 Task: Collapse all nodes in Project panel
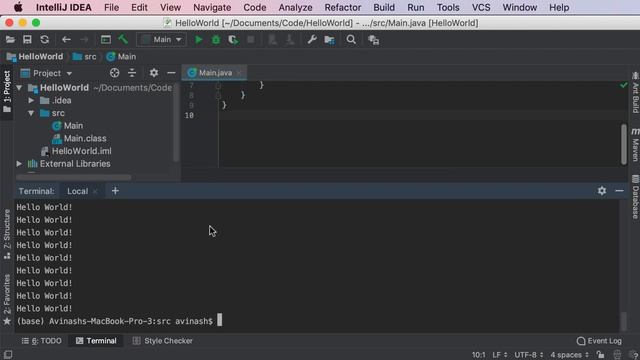(132, 73)
